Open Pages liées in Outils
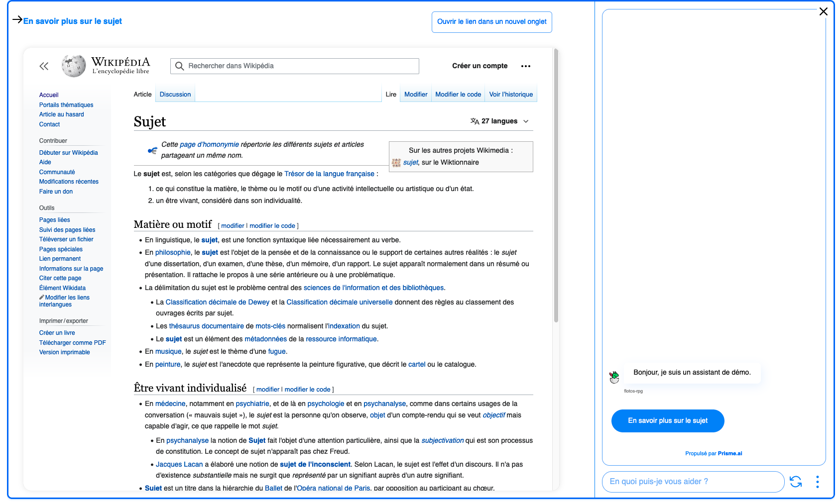Image resolution: width=839 pixels, height=504 pixels. click(x=55, y=220)
